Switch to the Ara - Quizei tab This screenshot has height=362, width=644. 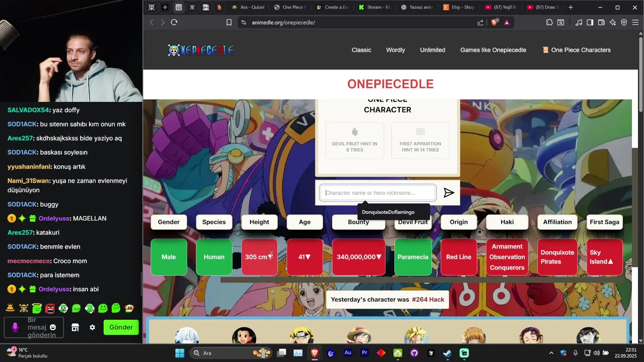[248, 7]
